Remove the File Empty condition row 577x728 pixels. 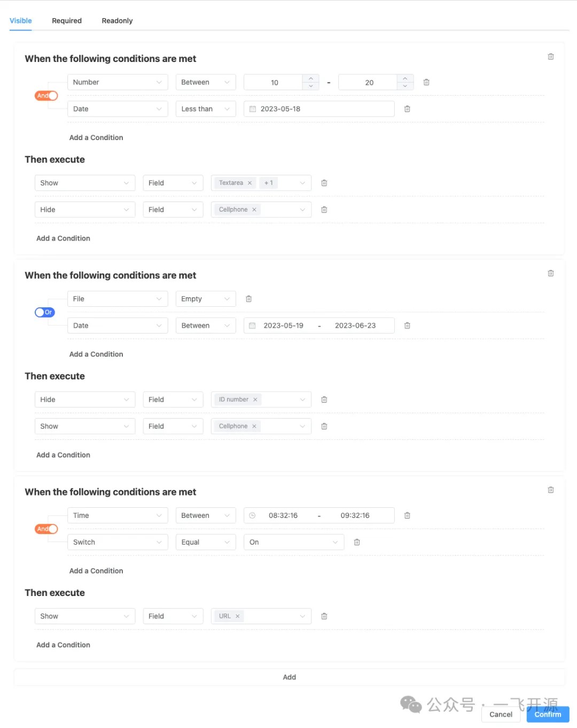point(248,299)
